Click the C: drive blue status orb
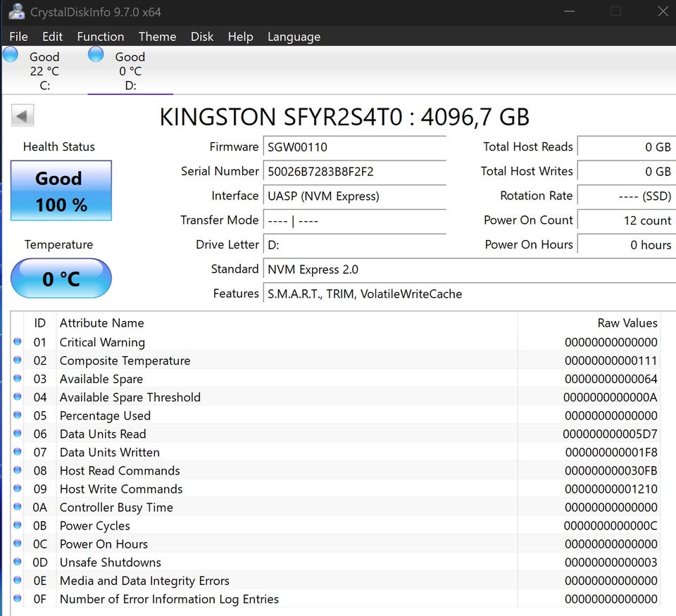The height and width of the screenshot is (616, 676). pyautogui.click(x=11, y=55)
